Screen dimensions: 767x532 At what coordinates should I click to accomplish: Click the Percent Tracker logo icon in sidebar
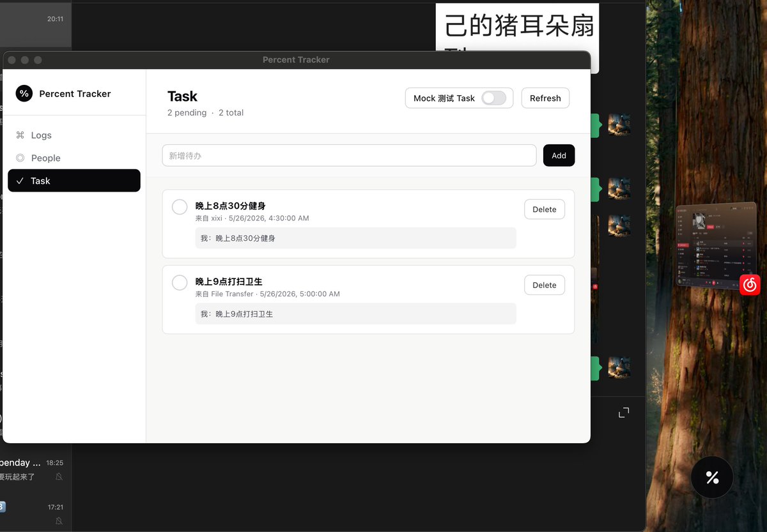pos(24,94)
